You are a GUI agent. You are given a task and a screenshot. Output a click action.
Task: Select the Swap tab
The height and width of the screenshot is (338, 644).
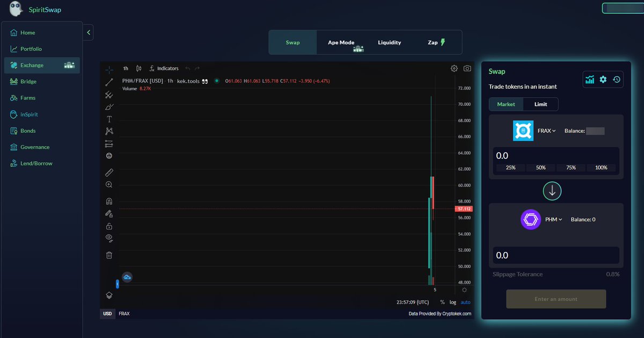pyautogui.click(x=293, y=42)
